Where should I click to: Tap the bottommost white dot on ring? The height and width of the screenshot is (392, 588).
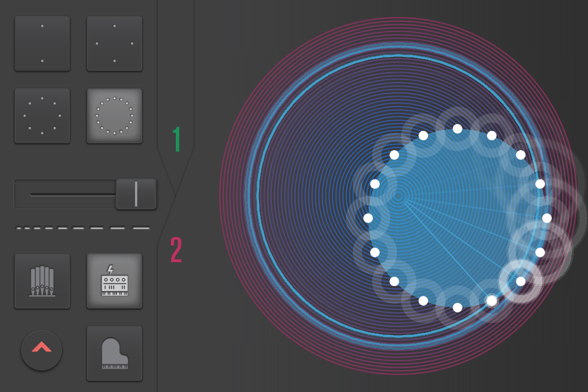458,307
